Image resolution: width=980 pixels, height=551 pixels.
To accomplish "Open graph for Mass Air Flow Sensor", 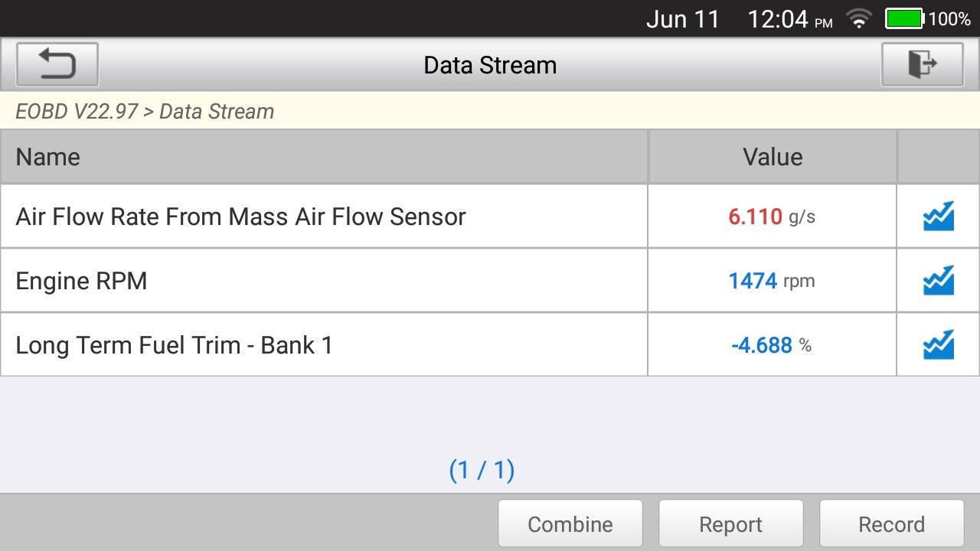I will click(x=938, y=217).
